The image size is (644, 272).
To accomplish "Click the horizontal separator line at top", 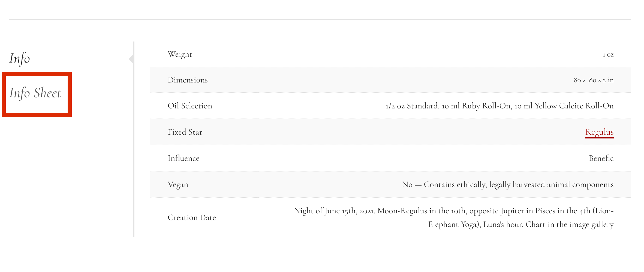I will [320, 20].
